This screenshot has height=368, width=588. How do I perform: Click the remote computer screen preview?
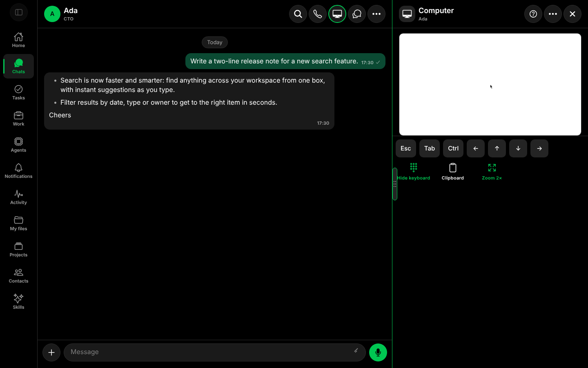tap(490, 84)
